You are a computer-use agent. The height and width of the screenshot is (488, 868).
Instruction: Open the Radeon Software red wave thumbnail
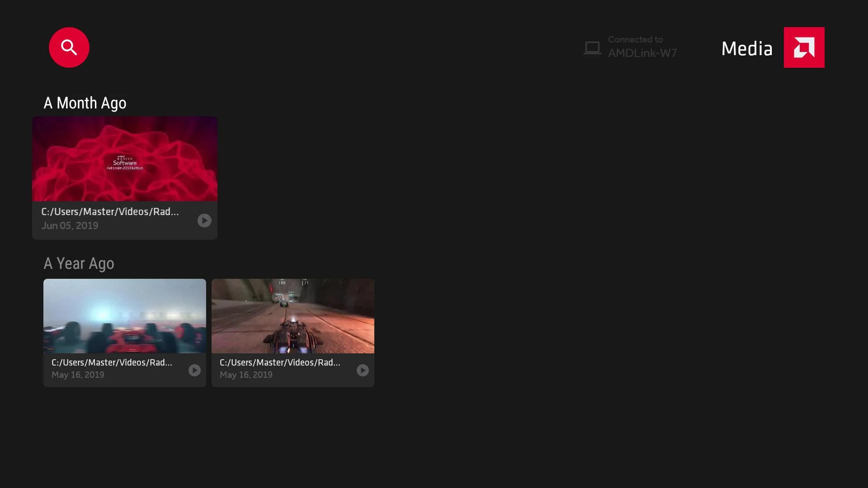tap(125, 159)
